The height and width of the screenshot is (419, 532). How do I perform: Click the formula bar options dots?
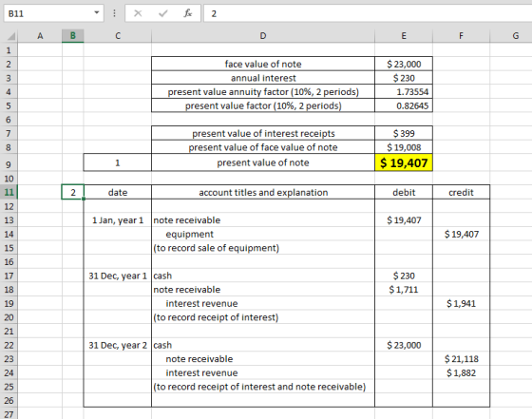114,13
